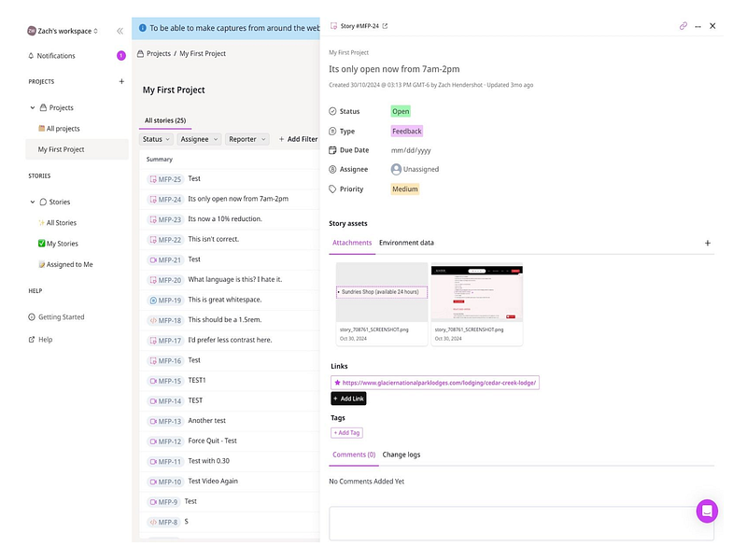Viewport: 747px width, 560px height.
Task: Open the Reporter filter dropdown
Action: [x=247, y=139]
